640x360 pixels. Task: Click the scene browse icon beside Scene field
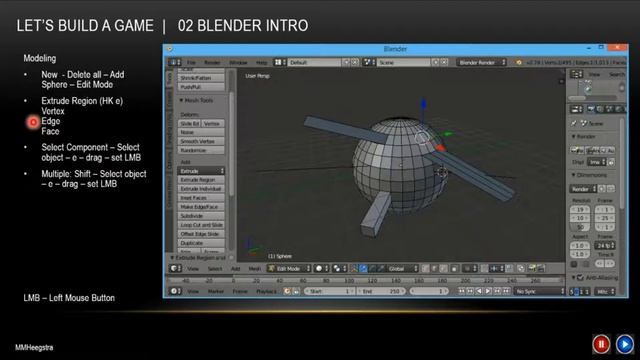tap(369, 62)
